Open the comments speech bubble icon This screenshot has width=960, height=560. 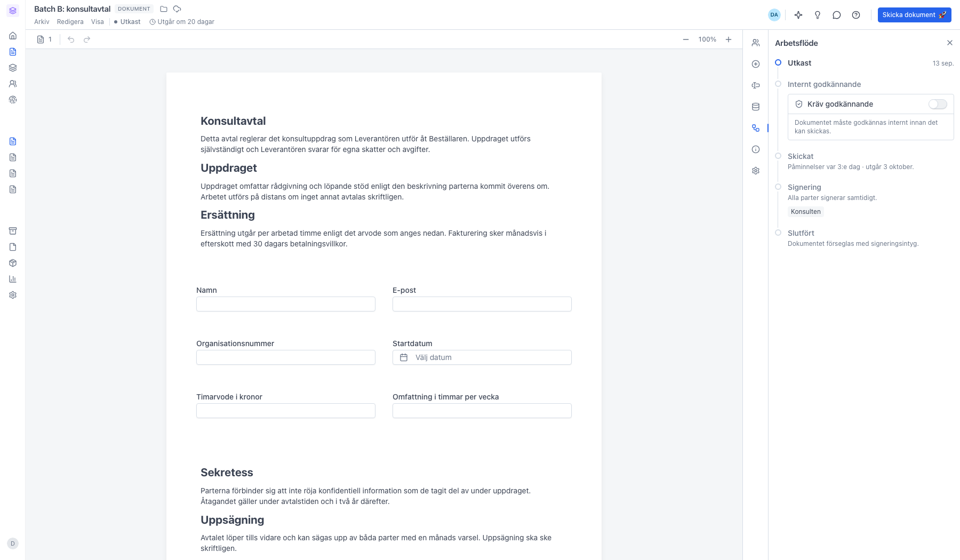point(837,15)
